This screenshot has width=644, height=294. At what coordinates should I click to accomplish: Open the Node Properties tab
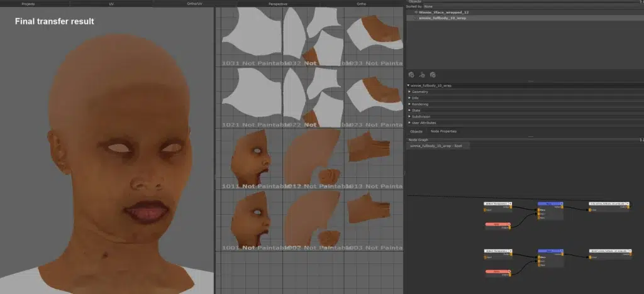(443, 132)
